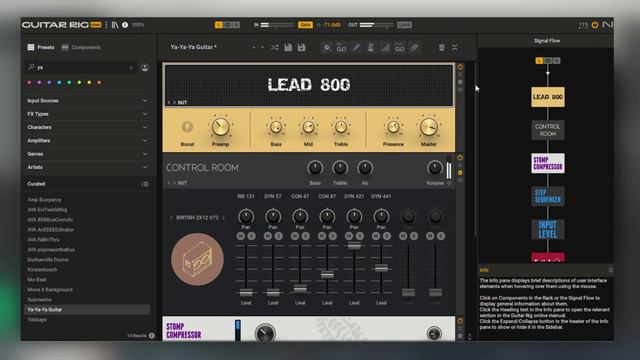Select the left input channel button

coord(219,25)
